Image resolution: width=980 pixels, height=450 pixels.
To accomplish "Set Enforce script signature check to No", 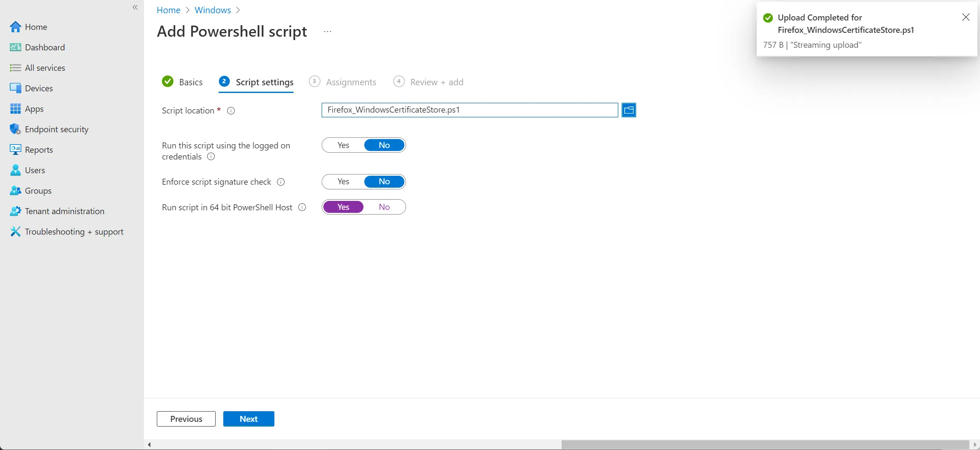I will (384, 182).
